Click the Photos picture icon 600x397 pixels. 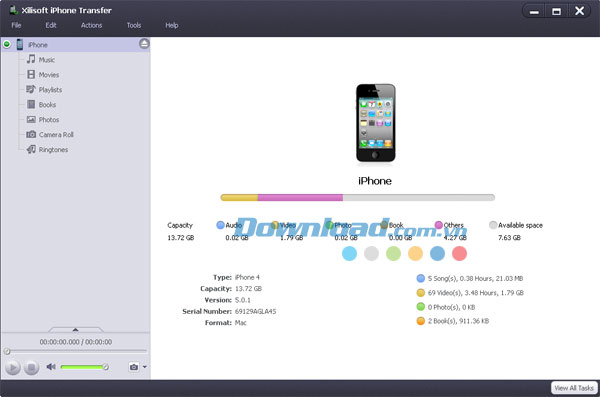pyautogui.click(x=31, y=119)
